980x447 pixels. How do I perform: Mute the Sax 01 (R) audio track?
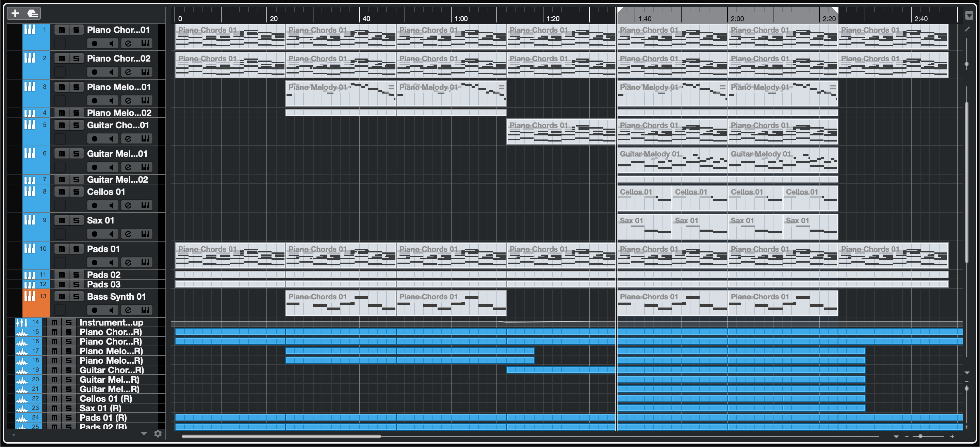tap(54, 408)
